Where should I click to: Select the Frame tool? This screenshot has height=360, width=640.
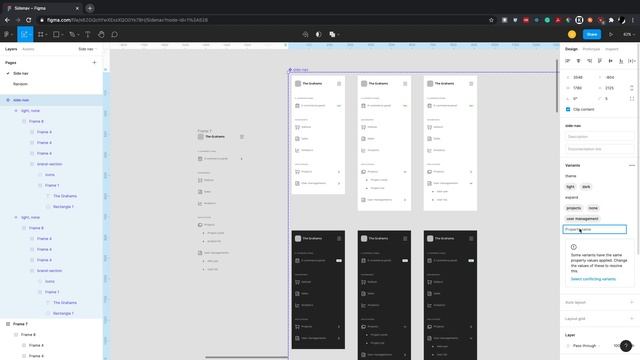[x=41, y=35]
